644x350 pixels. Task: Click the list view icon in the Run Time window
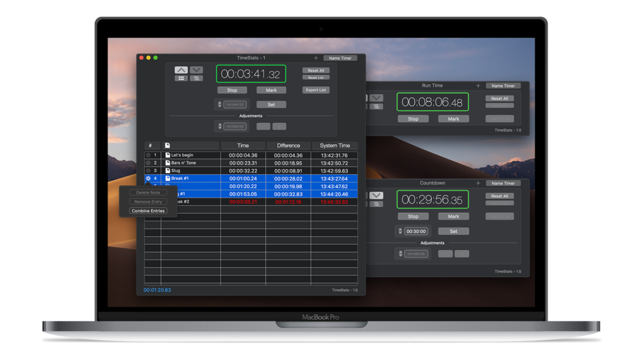point(376,106)
